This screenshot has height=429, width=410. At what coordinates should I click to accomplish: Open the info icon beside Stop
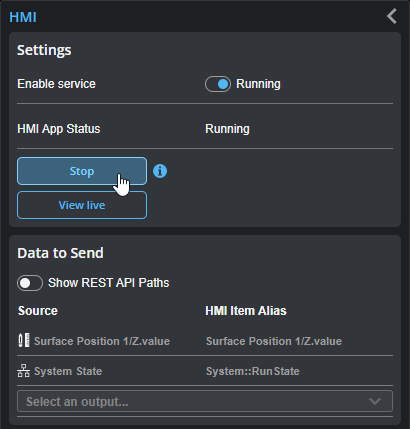click(160, 171)
